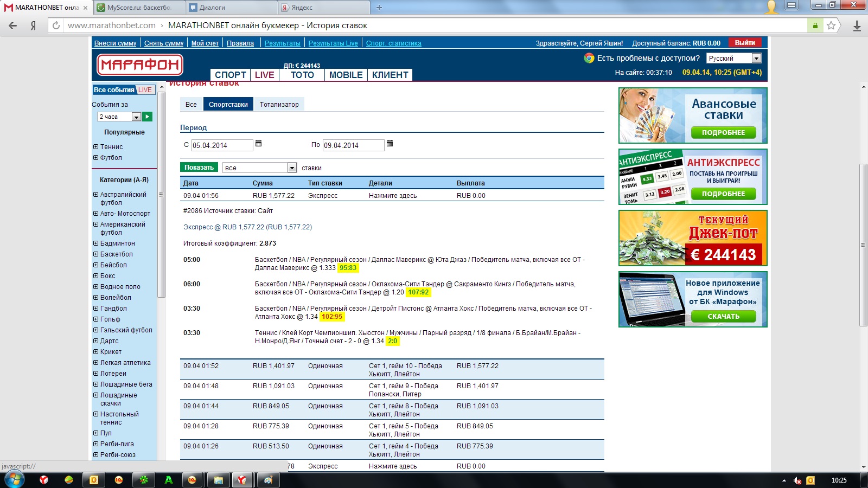The image size is (868, 488).
Task: Open the 'все' bets filter dropdown
Action: (x=260, y=168)
